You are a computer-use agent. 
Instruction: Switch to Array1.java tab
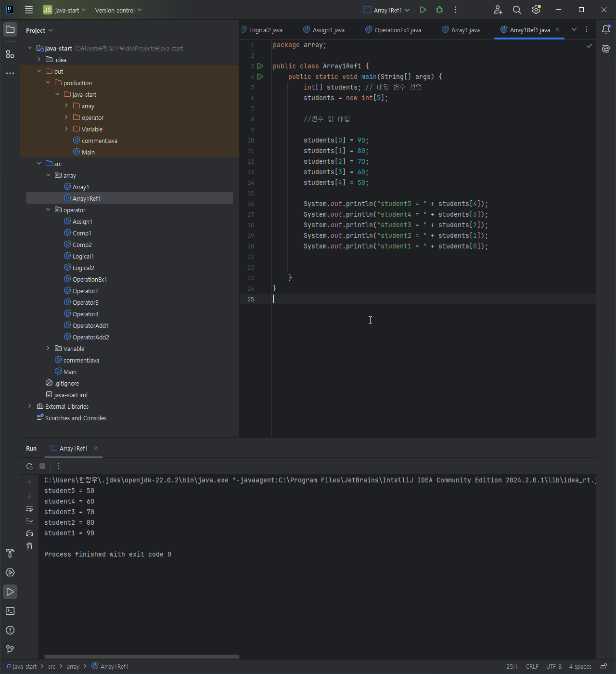[x=461, y=30]
